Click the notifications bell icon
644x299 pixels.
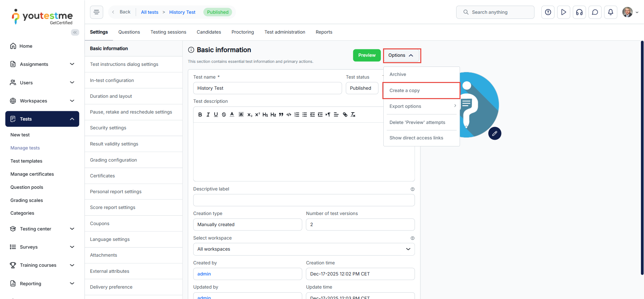click(610, 12)
